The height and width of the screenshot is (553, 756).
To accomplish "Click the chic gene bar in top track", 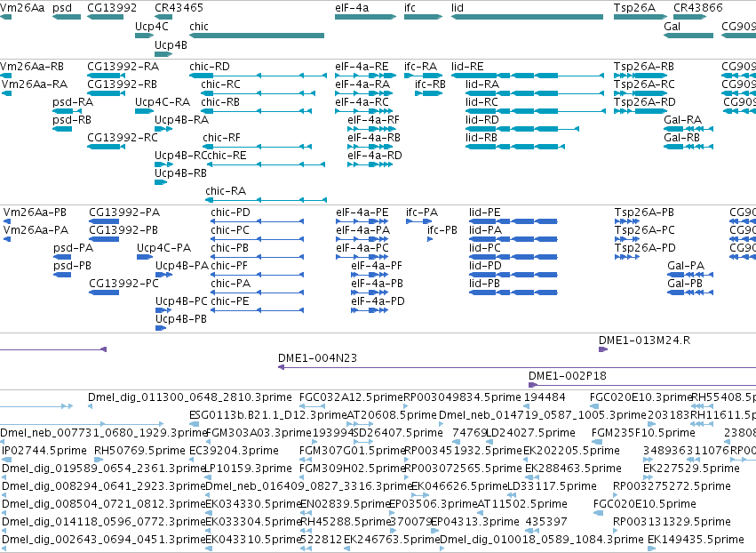I will point(257,36).
